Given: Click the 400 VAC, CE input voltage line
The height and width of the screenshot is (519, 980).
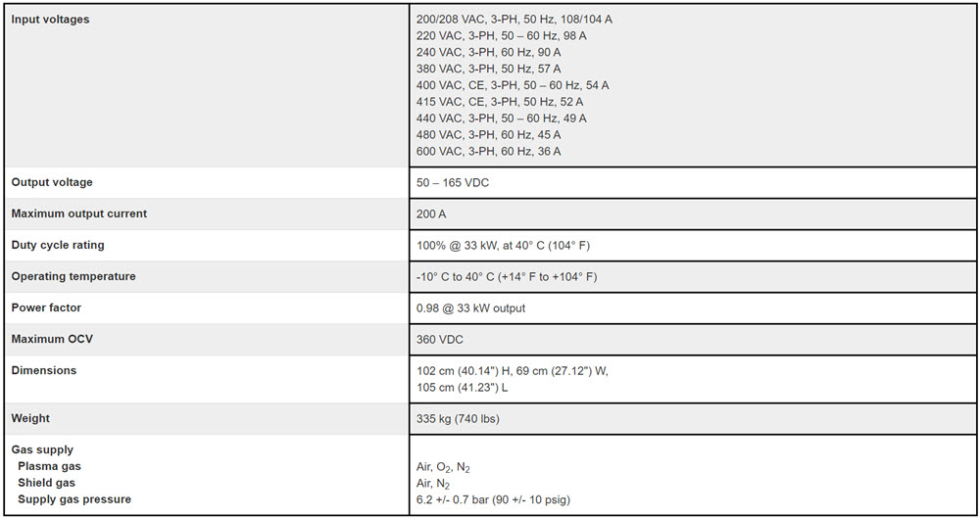Looking at the screenshot, I should (x=512, y=85).
